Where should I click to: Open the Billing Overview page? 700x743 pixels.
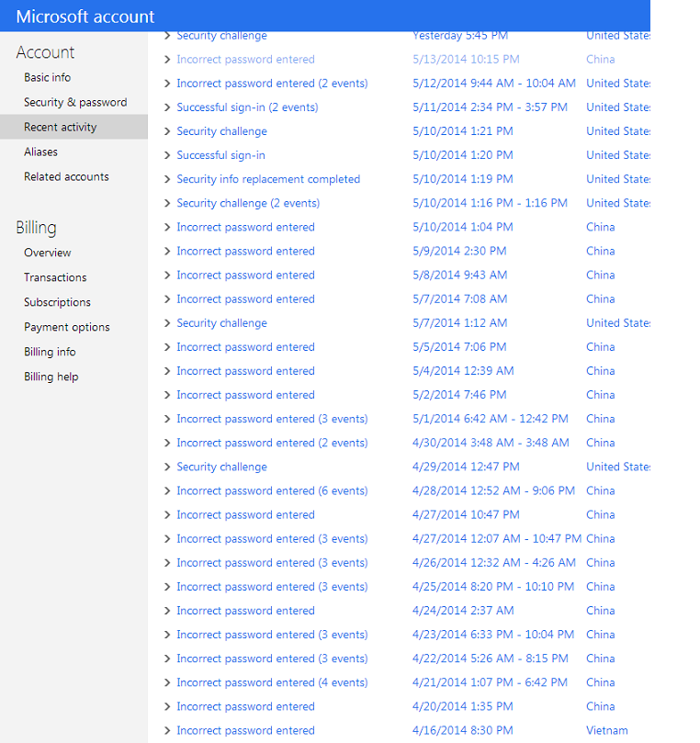48,253
